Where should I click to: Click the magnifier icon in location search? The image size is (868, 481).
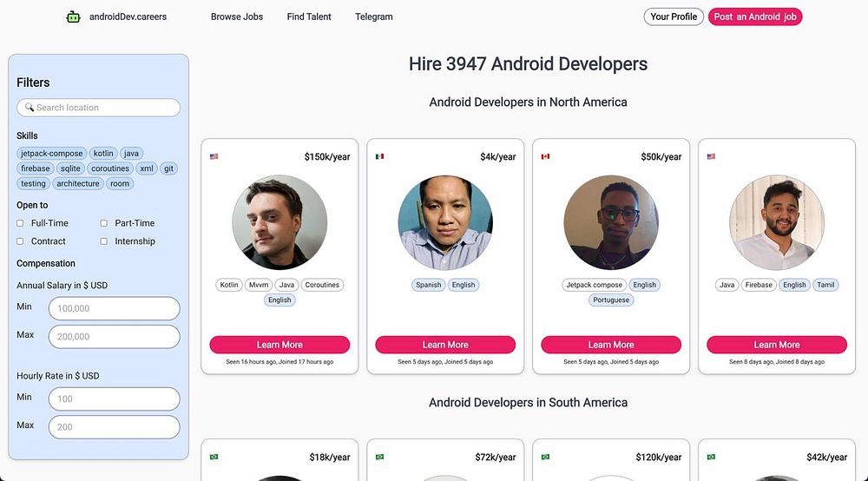(x=30, y=108)
